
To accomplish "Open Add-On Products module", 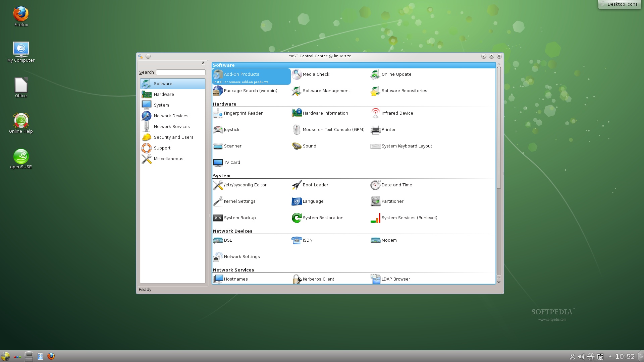I will point(251,76).
